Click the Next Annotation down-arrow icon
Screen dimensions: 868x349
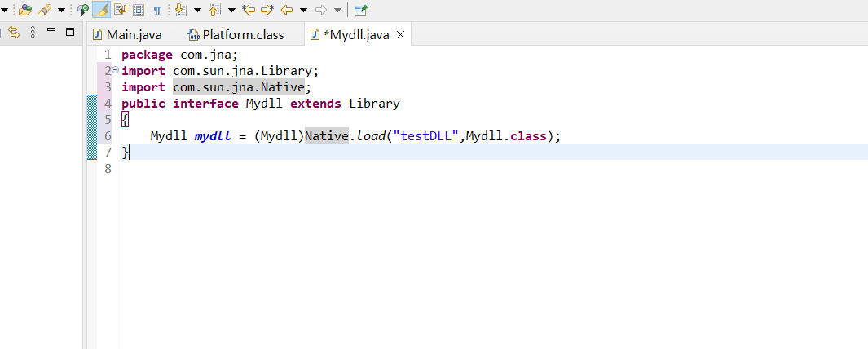tap(180, 10)
